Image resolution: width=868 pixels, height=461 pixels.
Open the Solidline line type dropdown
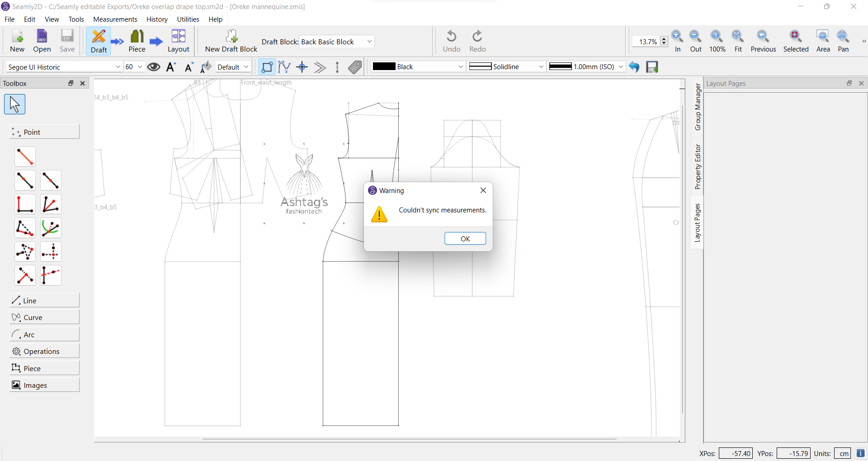click(x=506, y=67)
